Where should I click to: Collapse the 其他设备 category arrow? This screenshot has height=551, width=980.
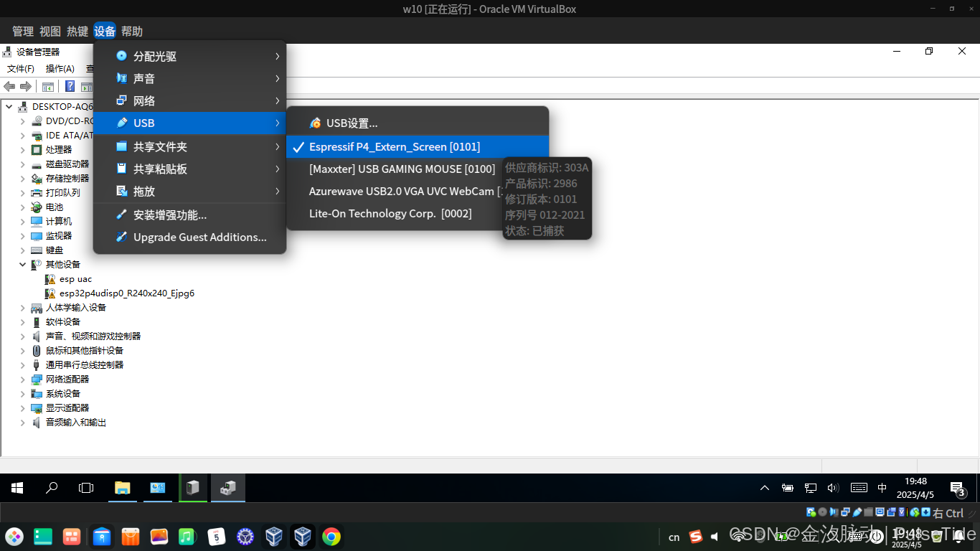[23, 265]
